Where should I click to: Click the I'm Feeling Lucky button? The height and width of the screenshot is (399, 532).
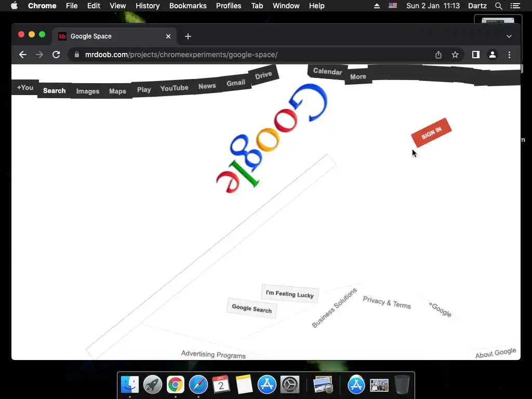(x=290, y=294)
